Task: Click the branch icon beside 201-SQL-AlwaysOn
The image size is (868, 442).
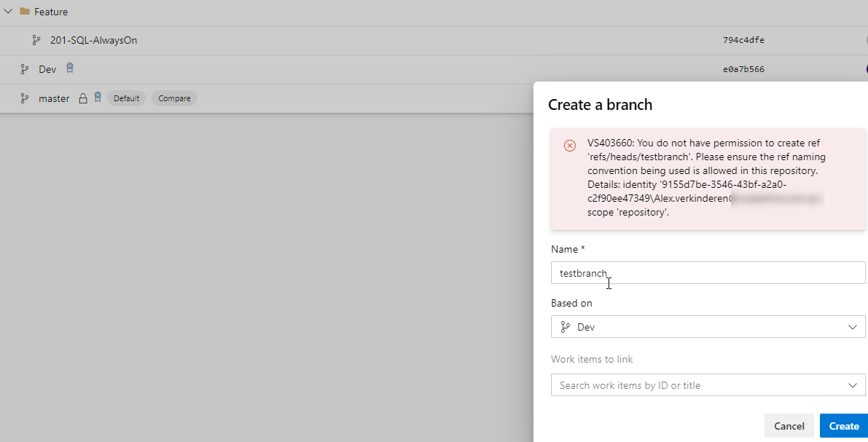Action: pos(36,41)
